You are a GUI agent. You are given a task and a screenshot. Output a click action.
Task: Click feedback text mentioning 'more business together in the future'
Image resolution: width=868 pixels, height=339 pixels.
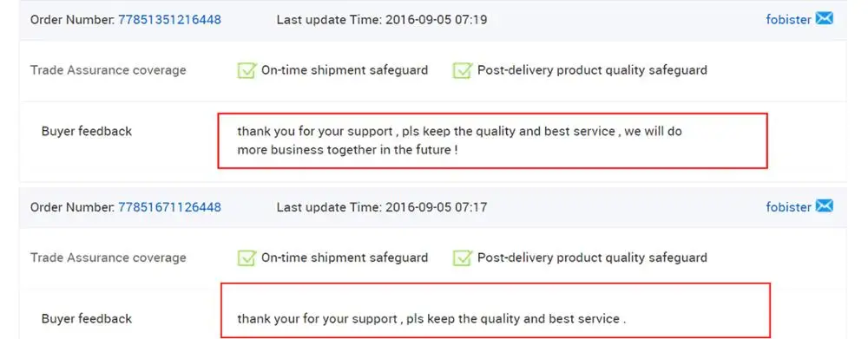[459, 140]
